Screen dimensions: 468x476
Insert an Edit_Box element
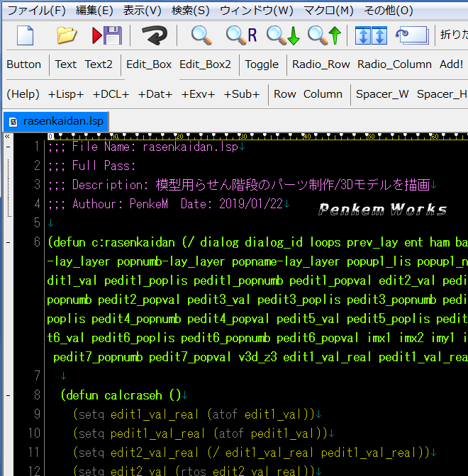click(149, 64)
